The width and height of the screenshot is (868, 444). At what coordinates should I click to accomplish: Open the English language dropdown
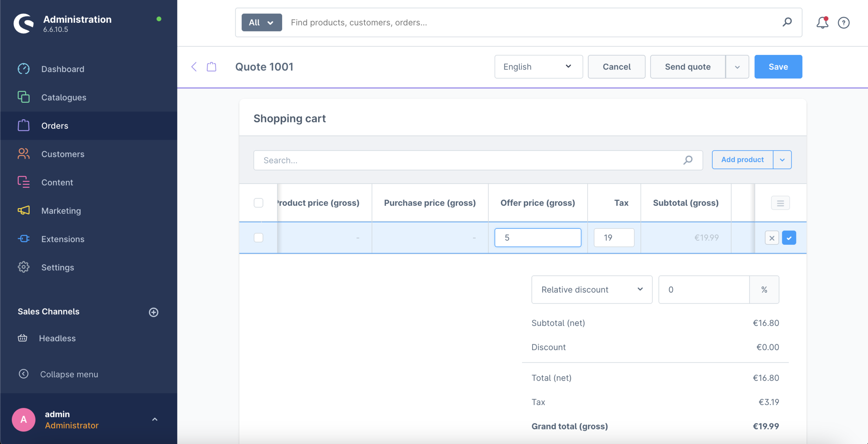click(x=538, y=67)
